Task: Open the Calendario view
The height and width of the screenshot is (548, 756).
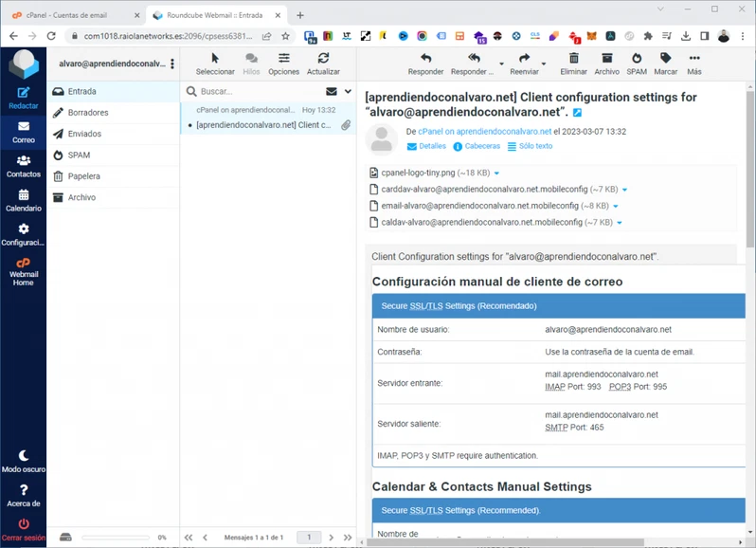Action: point(24,196)
